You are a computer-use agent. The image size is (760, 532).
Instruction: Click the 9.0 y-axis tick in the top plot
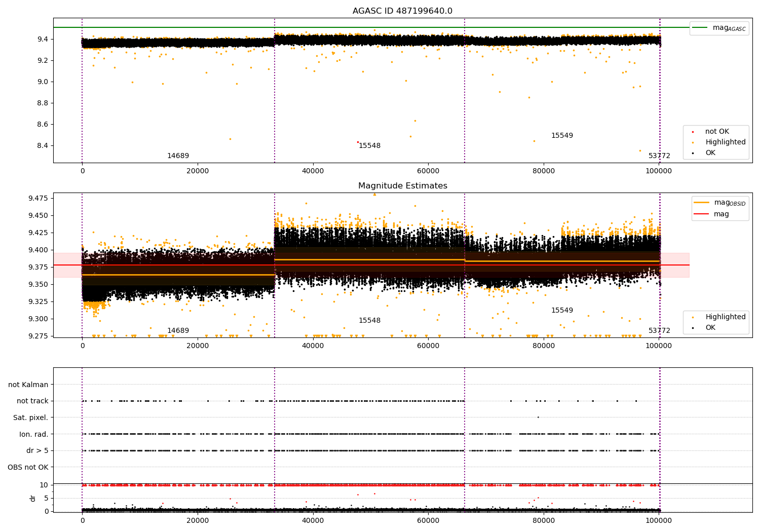pos(42,82)
